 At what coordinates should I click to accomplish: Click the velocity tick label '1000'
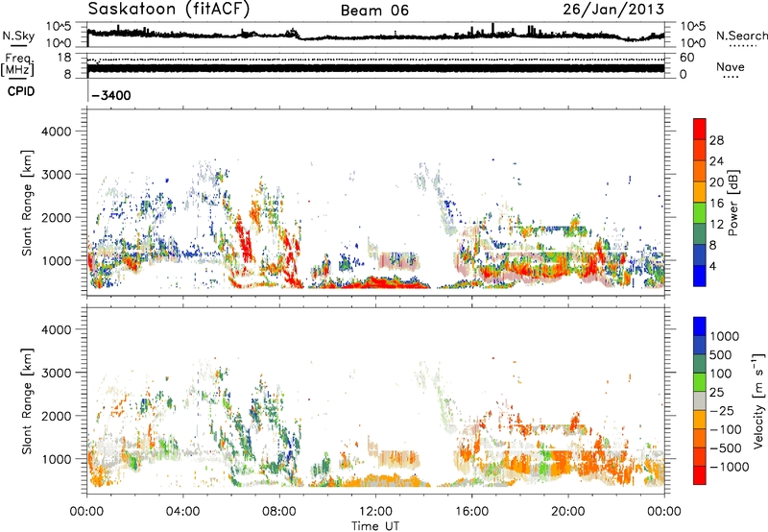point(725,336)
